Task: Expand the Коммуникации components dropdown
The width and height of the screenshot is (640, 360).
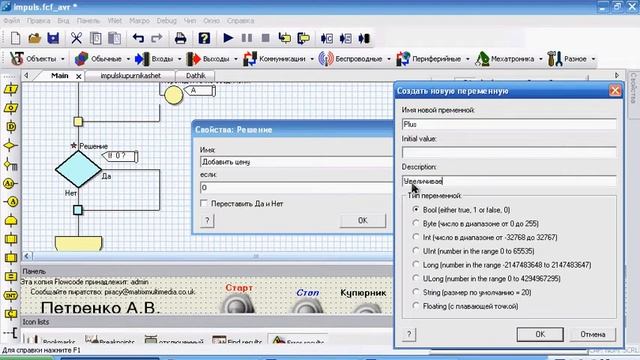Action: [312, 59]
